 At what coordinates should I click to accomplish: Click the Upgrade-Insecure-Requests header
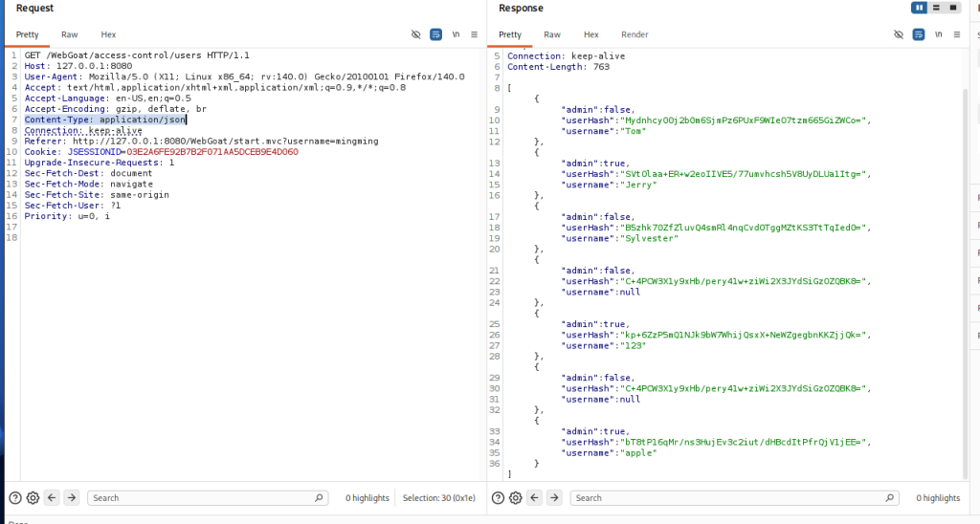click(x=100, y=163)
